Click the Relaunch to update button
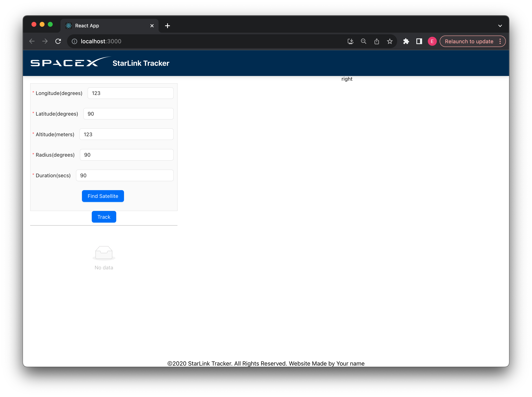 tap(468, 41)
